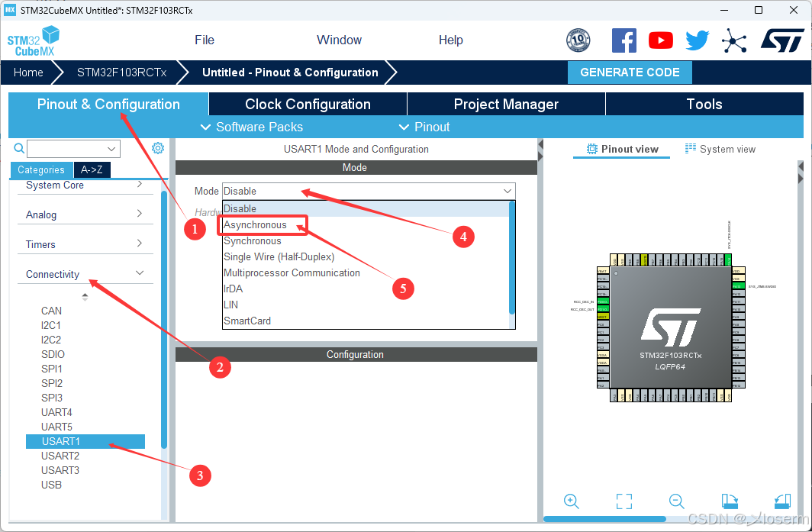Choose SmartCard mode option

click(x=366, y=321)
